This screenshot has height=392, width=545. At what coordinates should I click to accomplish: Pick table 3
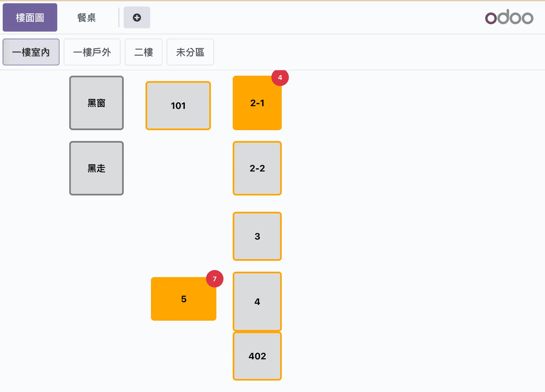257,236
